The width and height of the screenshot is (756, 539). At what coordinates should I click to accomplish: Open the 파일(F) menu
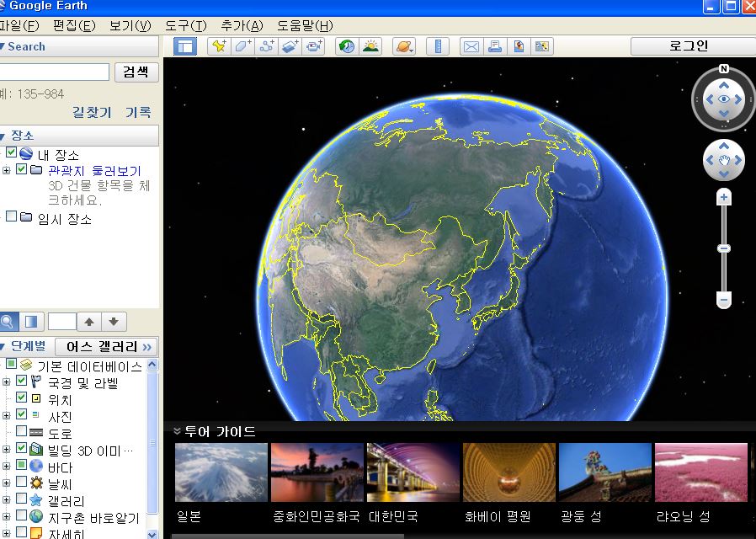19,25
